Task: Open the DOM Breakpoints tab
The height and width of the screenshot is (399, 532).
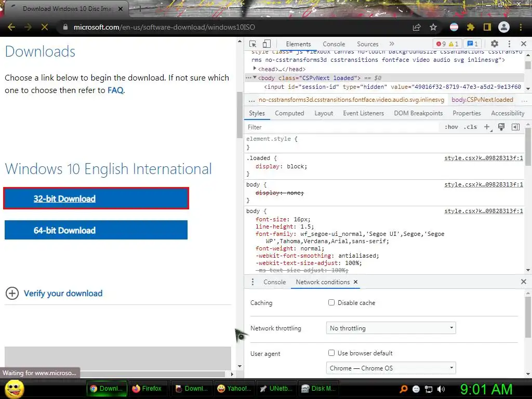Action: pos(418,113)
